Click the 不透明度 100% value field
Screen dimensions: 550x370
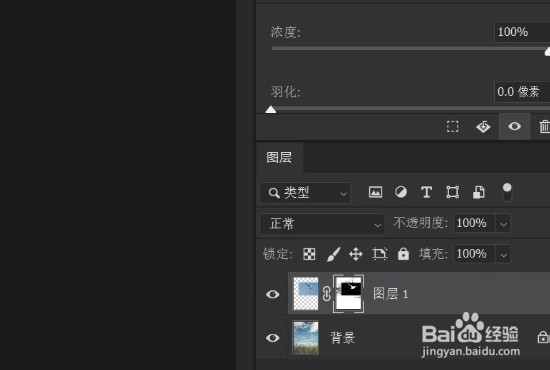tap(474, 223)
